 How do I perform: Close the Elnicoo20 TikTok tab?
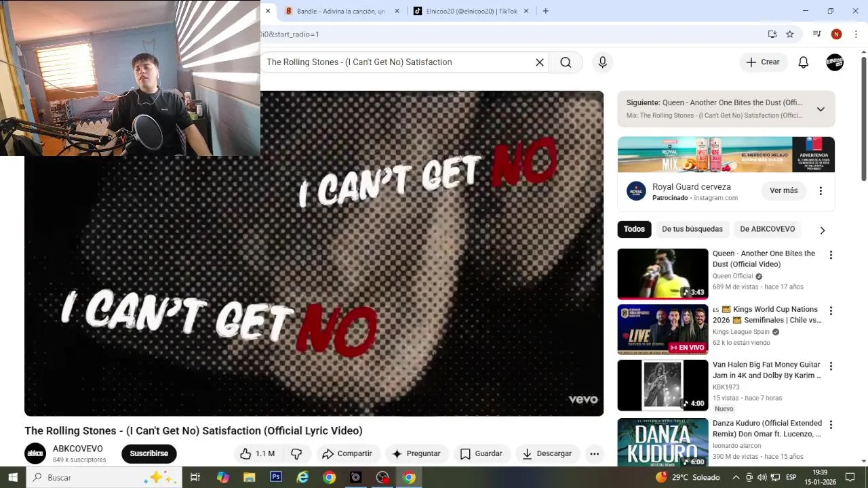[526, 11]
